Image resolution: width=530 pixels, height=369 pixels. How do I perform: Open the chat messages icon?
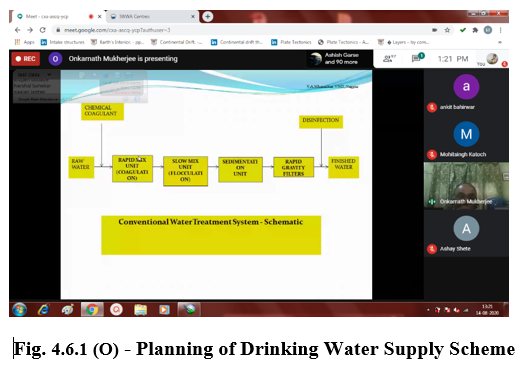click(417, 58)
